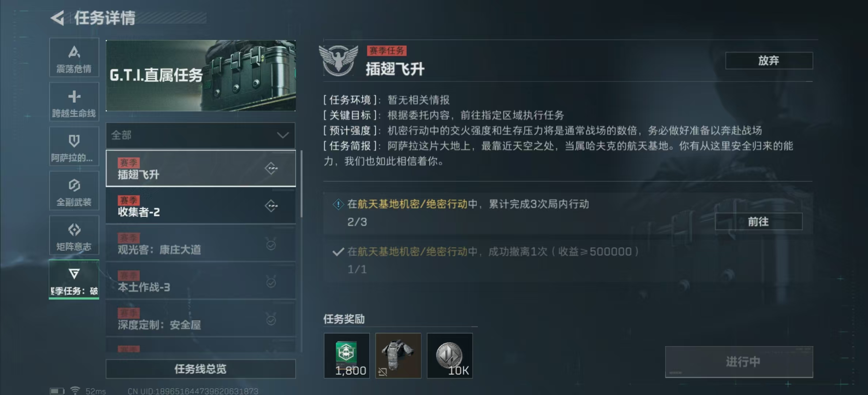Select the 季任务 triangle icon tab
The height and width of the screenshot is (395, 868).
[74, 279]
